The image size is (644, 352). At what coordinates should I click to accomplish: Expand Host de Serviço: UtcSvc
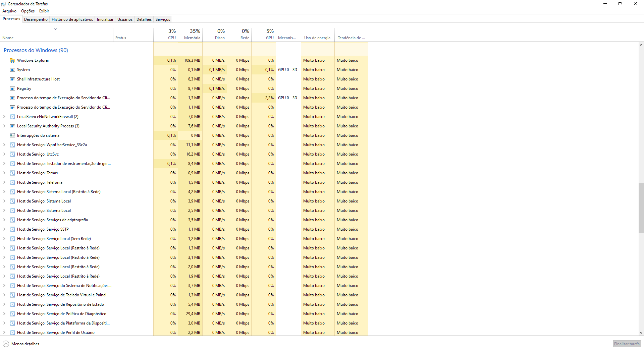[4, 154]
